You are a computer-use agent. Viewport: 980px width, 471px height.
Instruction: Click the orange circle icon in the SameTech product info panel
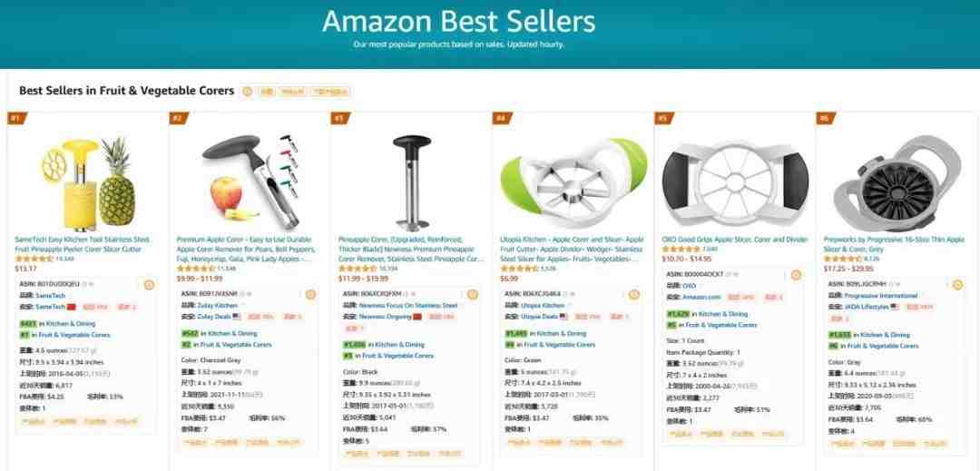149,285
